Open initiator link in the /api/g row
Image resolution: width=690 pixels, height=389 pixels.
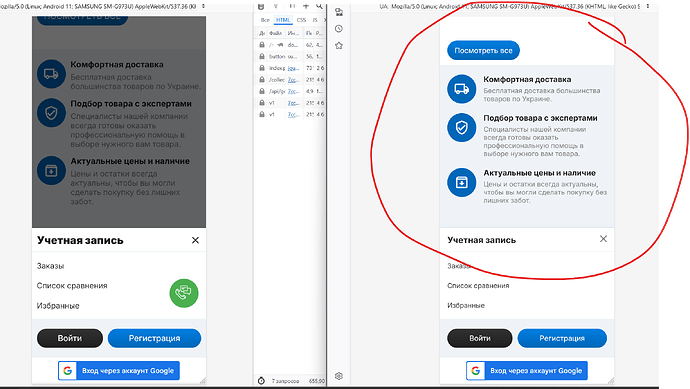294,91
